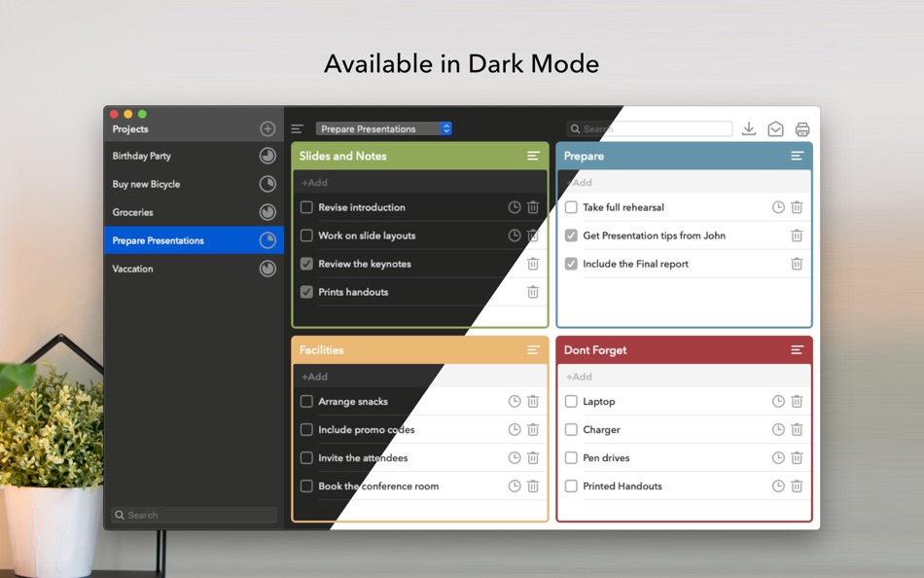Check the Include promo codes checkbox
The image size is (924, 578).
point(306,429)
